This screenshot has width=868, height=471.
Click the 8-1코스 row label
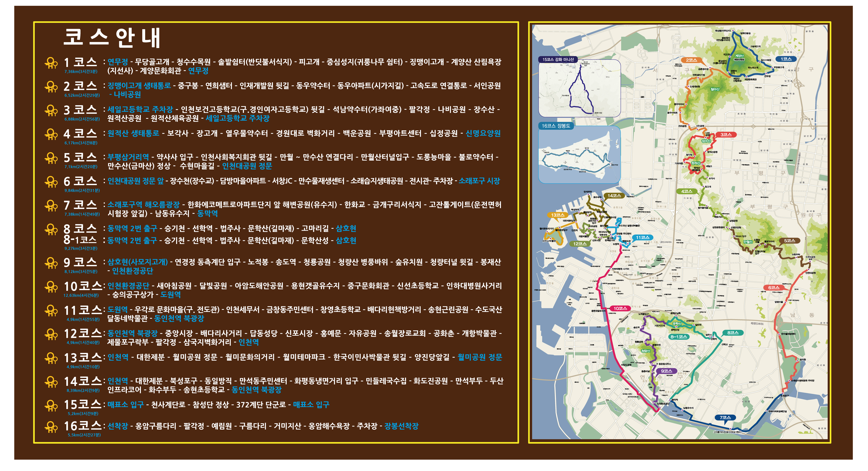80,240
